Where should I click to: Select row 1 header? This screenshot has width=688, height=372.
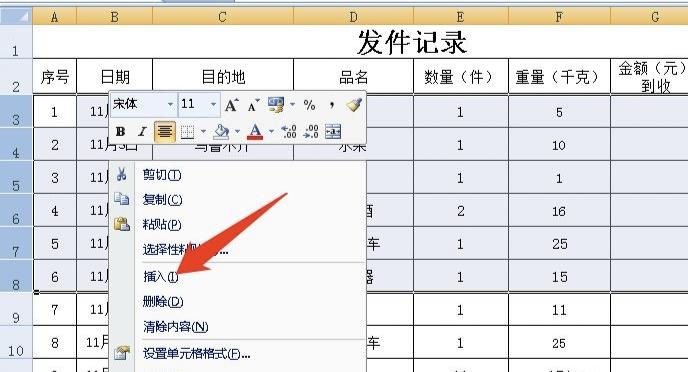click(16, 42)
